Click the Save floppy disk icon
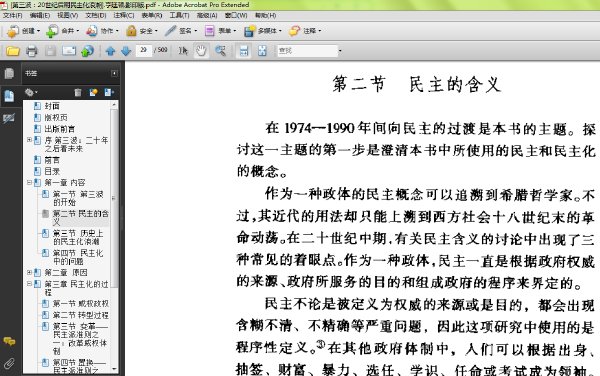This screenshot has width=600, height=376. [x=50, y=51]
